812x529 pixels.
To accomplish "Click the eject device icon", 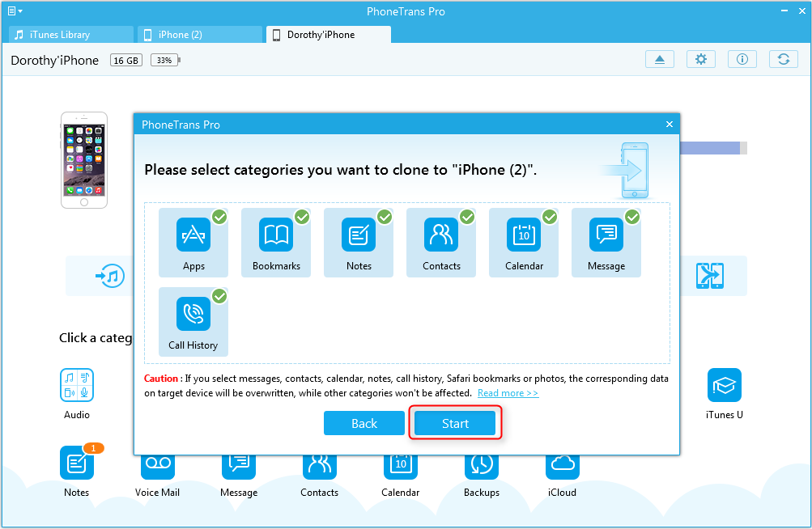I will point(660,60).
